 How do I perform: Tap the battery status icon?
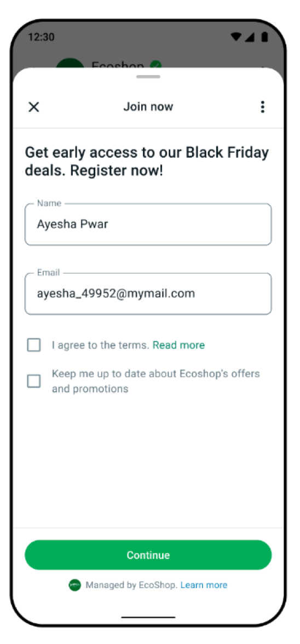pos(265,37)
